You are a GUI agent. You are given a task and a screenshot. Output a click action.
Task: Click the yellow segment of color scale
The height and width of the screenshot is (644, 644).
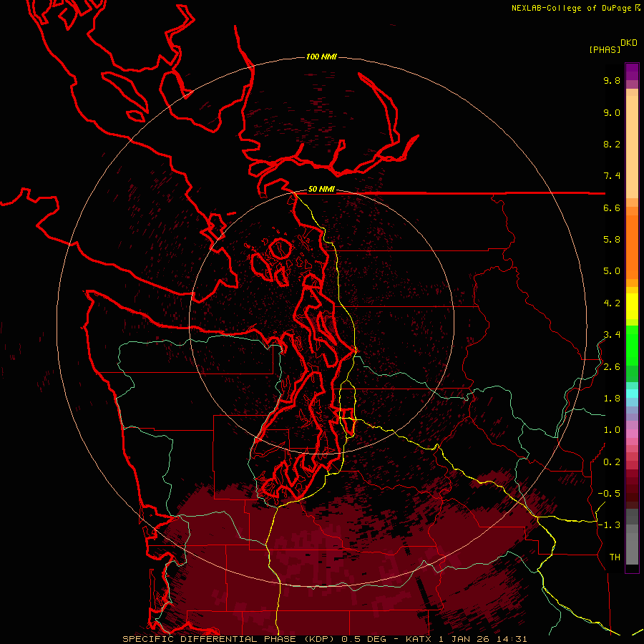click(x=632, y=306)
